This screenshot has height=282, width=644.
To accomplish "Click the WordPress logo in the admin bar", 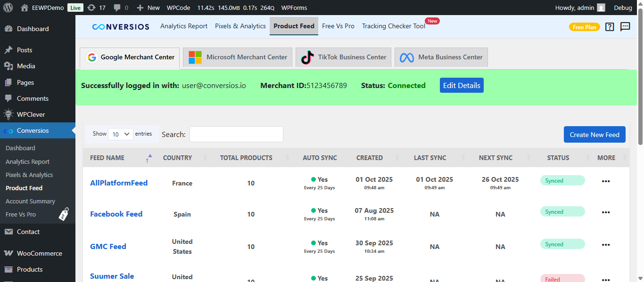I will click(8, 8).
